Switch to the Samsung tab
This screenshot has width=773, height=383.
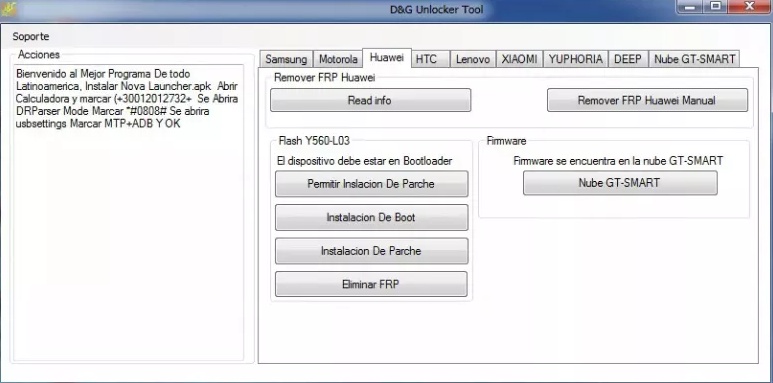[286, 59]
